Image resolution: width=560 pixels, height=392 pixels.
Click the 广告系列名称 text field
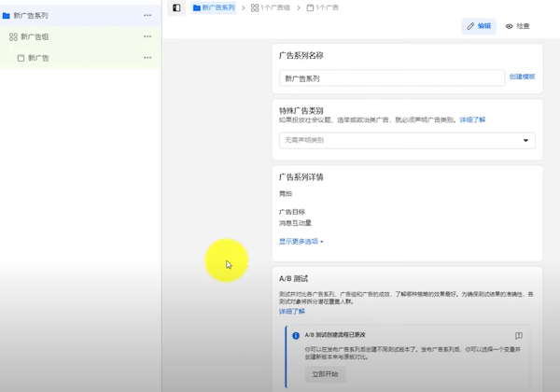(x=392, y=78)
